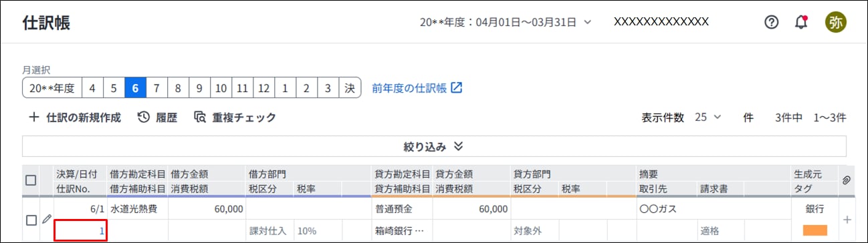Screen dimensions: 868x243
Task: Select the 20**年度 whole-year tab
Action: pyautogui.click(x=52, y=87)
